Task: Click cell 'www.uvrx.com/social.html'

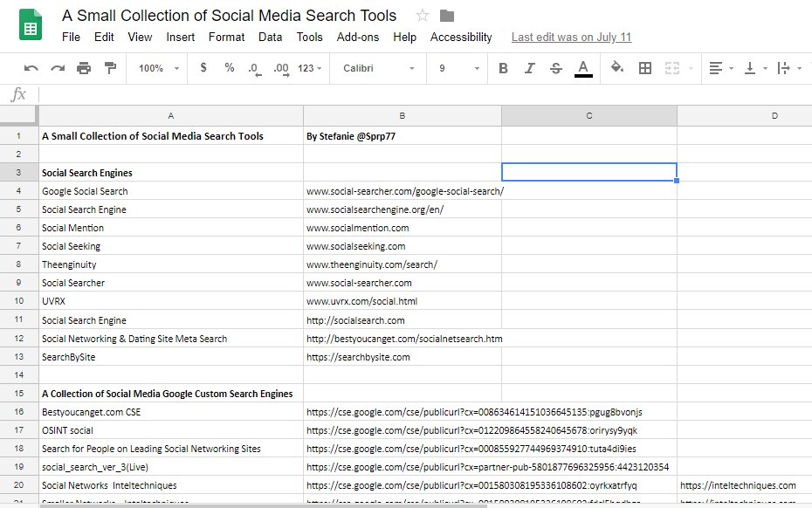Action: pos(403,301)
